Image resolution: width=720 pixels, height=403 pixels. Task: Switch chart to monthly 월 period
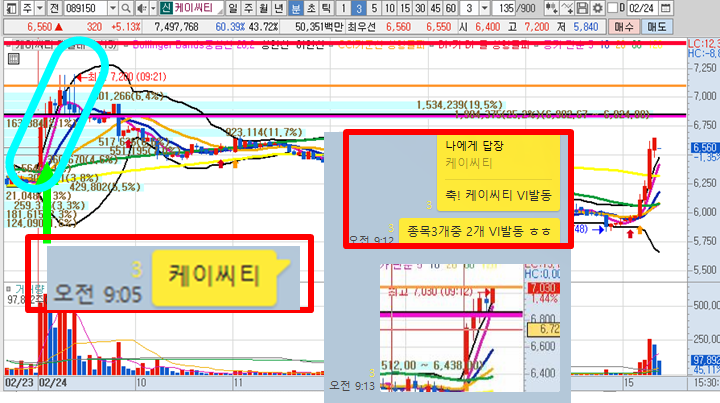pos(264,8)
